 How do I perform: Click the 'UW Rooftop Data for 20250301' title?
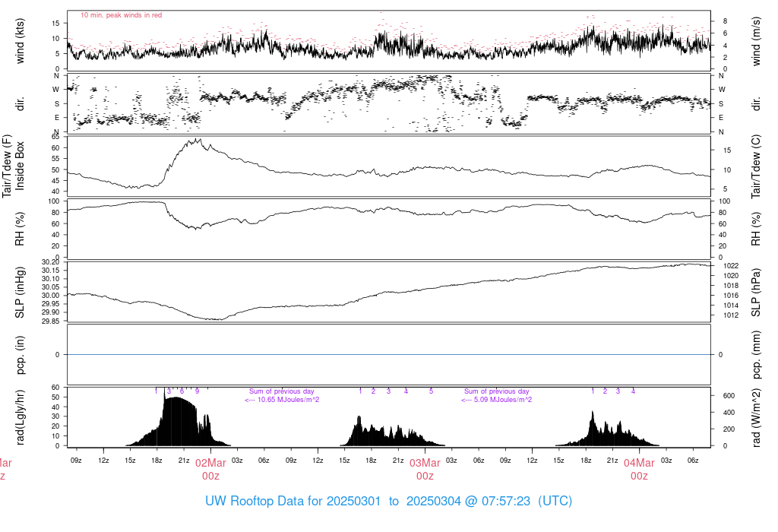(x=293, y=501)
